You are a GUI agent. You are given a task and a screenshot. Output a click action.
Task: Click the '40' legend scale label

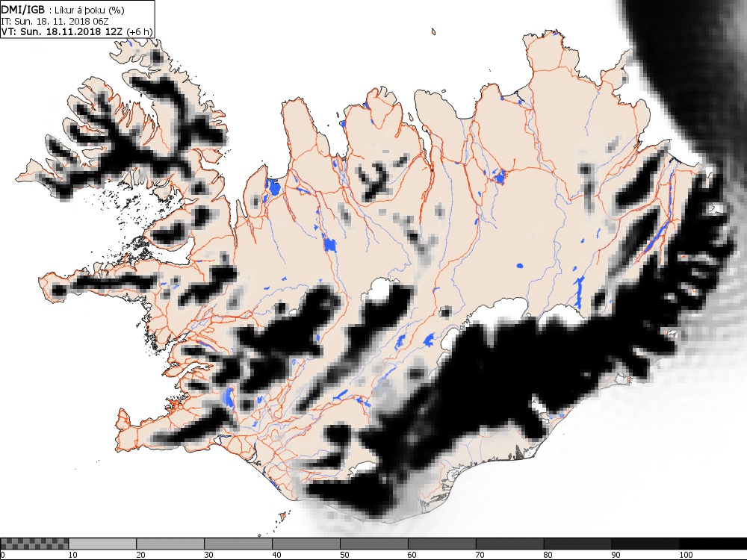[x=277, y=555]
